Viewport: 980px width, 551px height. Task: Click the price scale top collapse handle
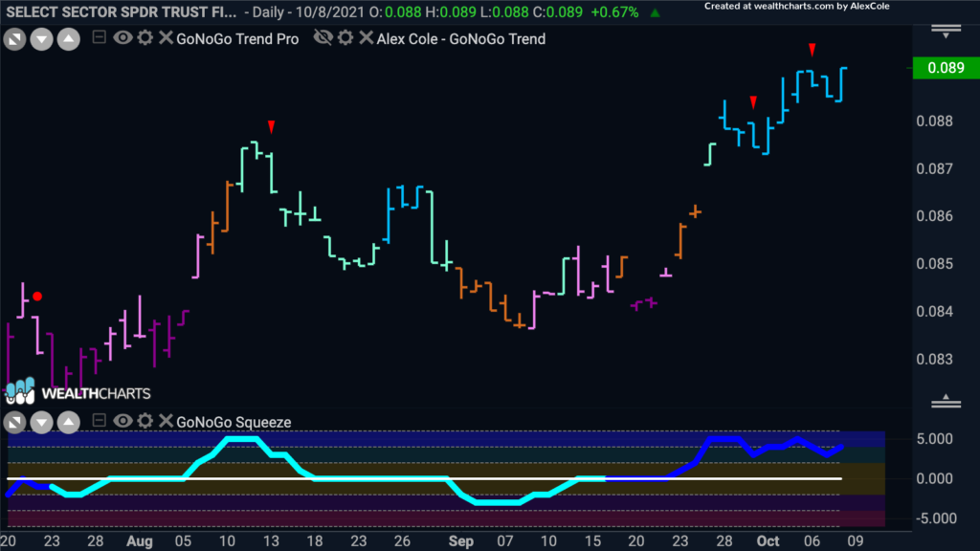[x=946, y=32]
